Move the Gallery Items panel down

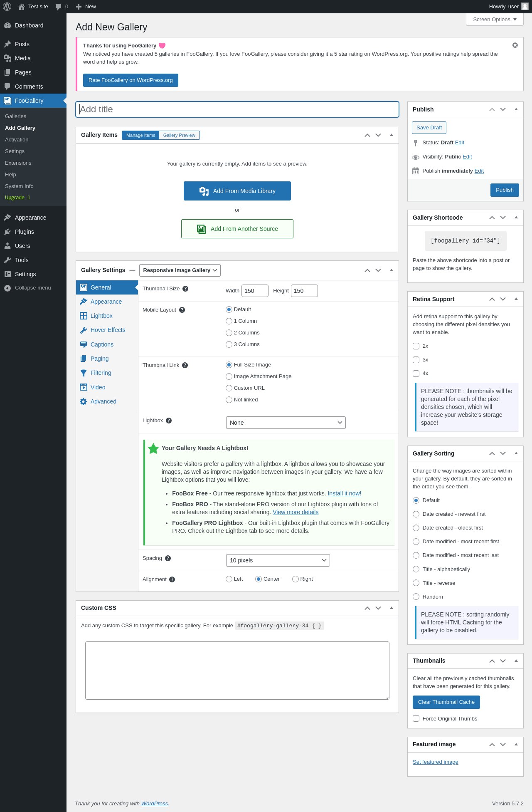pyautogui.click(x=378, y=135)
